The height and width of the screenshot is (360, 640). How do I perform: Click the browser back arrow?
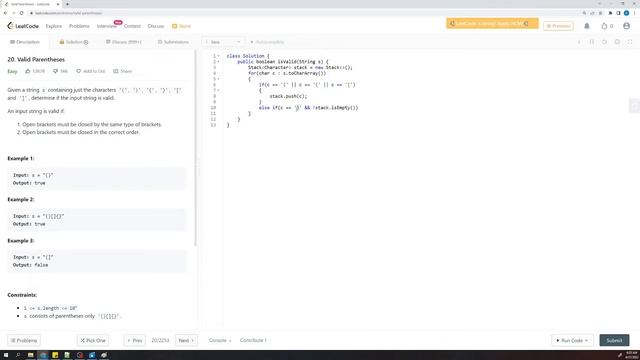[5, 13]
